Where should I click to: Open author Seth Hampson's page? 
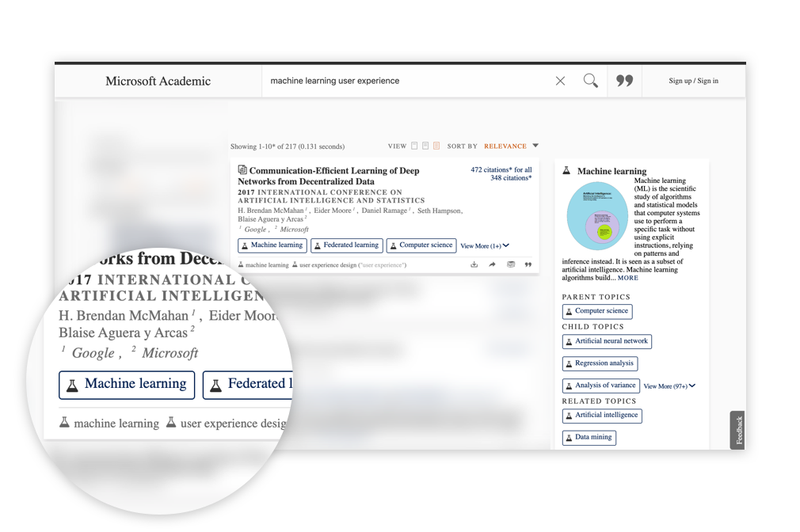pyautogui.click(x=440, y=211)
